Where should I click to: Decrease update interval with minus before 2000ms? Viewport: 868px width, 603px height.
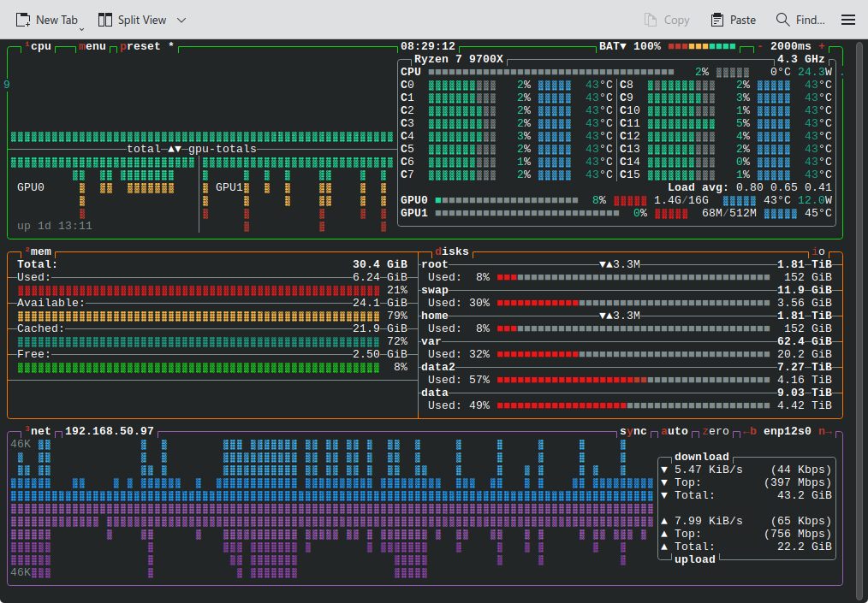tap(760, 46)
